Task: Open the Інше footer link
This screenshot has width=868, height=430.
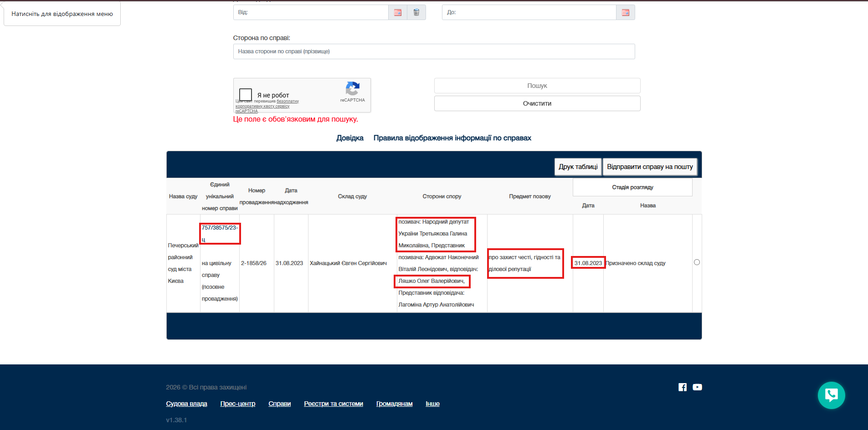Action: tap(433, 404)
